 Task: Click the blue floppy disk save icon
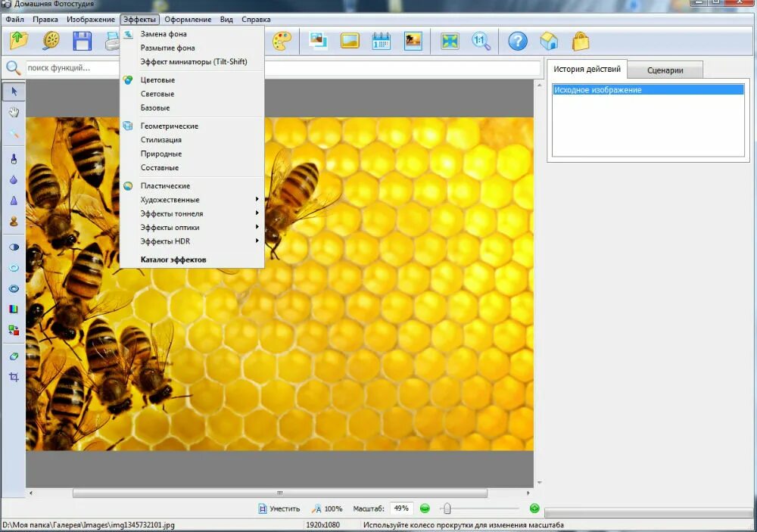pyautogui.click(x=82, y=41)
